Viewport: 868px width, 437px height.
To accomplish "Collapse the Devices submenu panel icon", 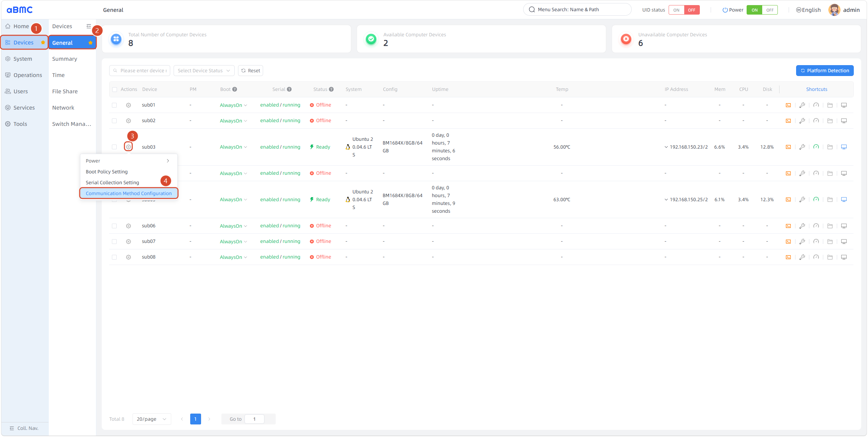I will point(89,26).
